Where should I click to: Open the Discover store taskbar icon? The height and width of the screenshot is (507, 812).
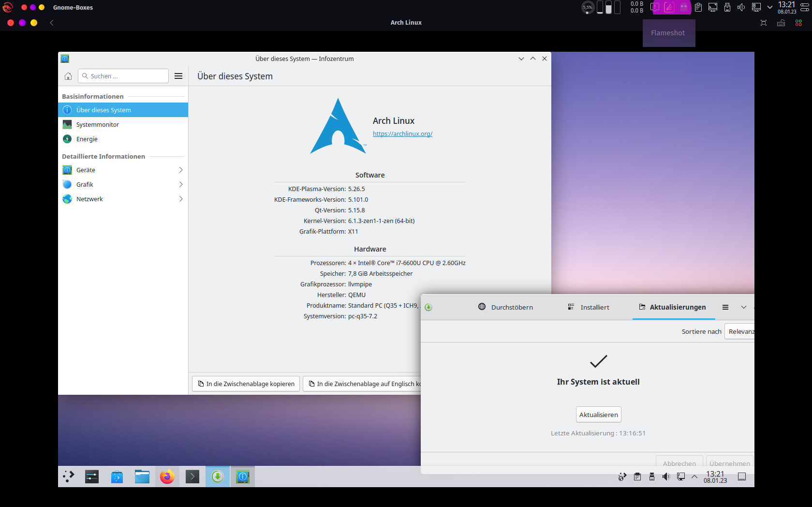[x=117, y=477]
